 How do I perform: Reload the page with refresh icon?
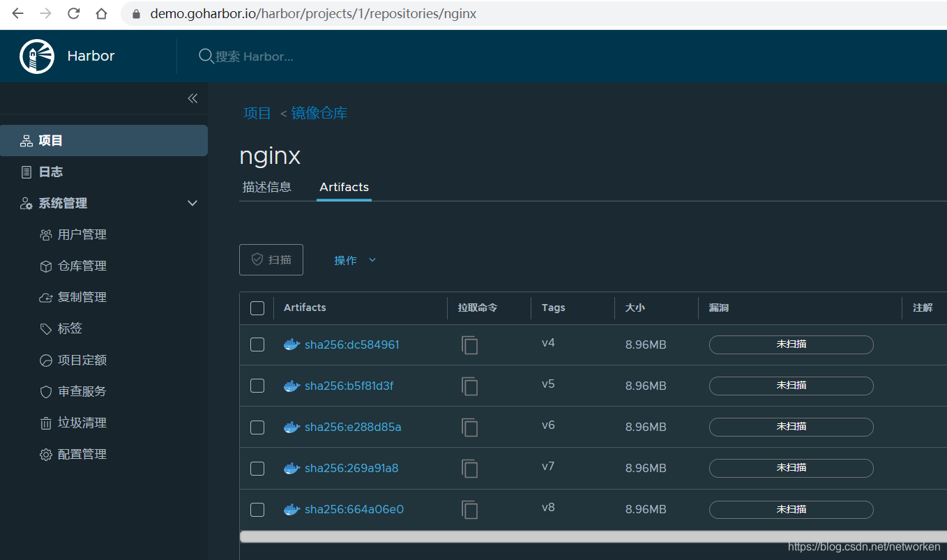74,14
